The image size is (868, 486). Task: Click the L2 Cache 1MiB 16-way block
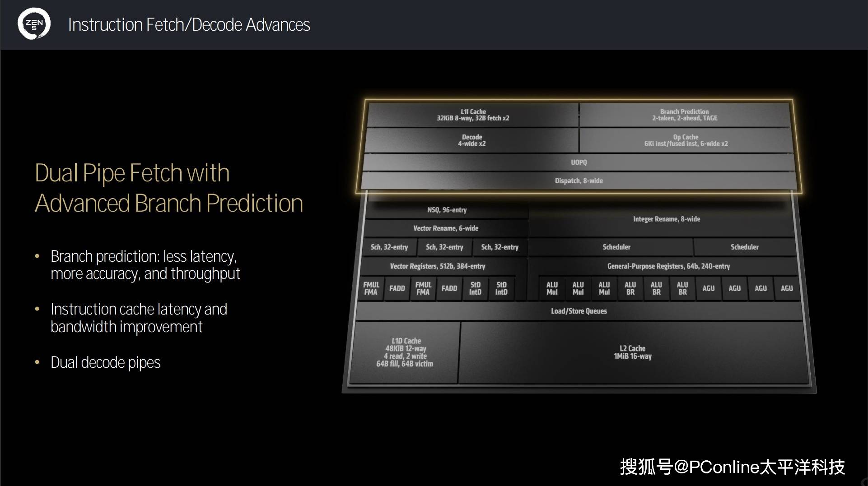pos(633,352)
